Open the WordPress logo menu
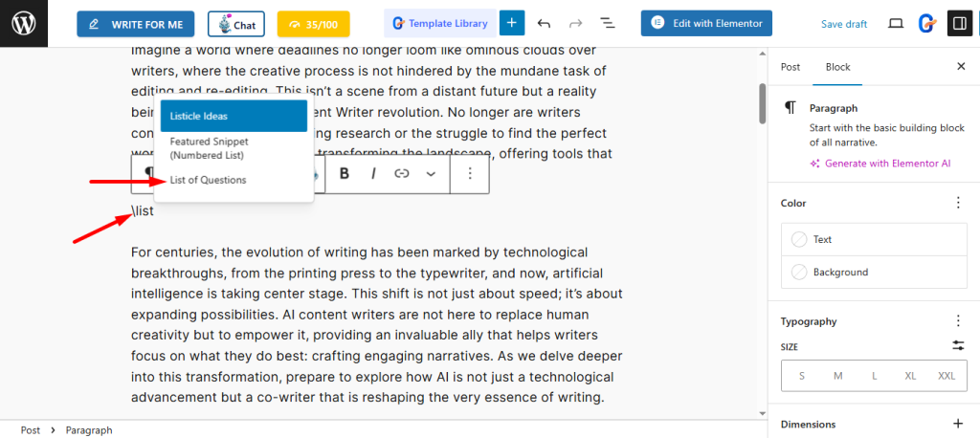This screenshot has width=980, height=438. (x=24, y=24)
